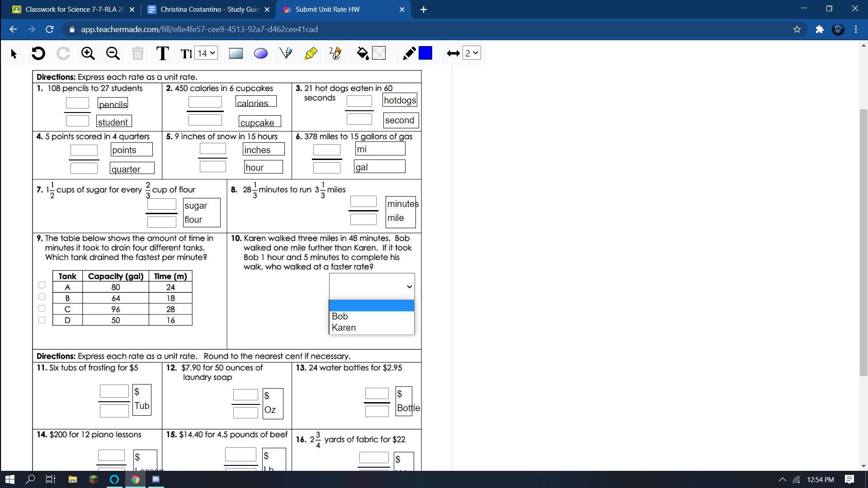Screen dimensions: 868x488
Task: Zoom in with the magnifier plus tool
Action: (88, 53)
